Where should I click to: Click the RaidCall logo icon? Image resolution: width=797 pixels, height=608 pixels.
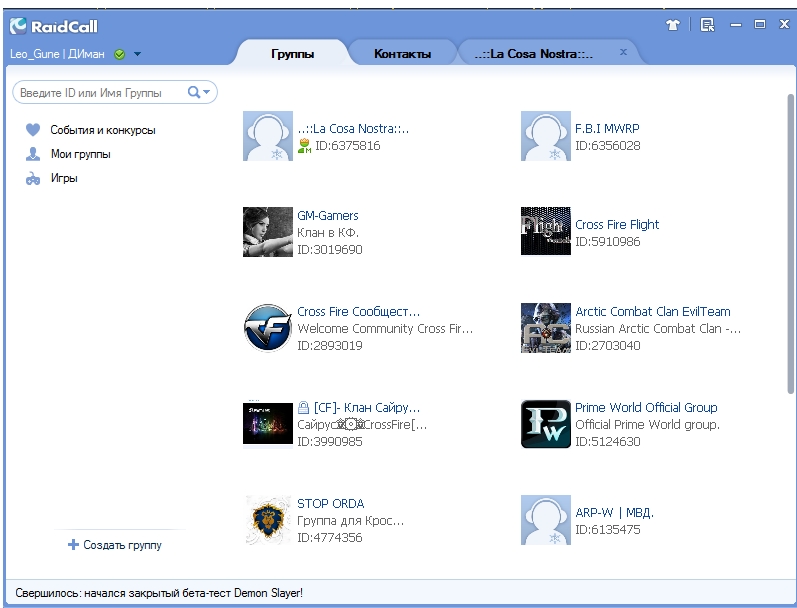tap(18, 26)
